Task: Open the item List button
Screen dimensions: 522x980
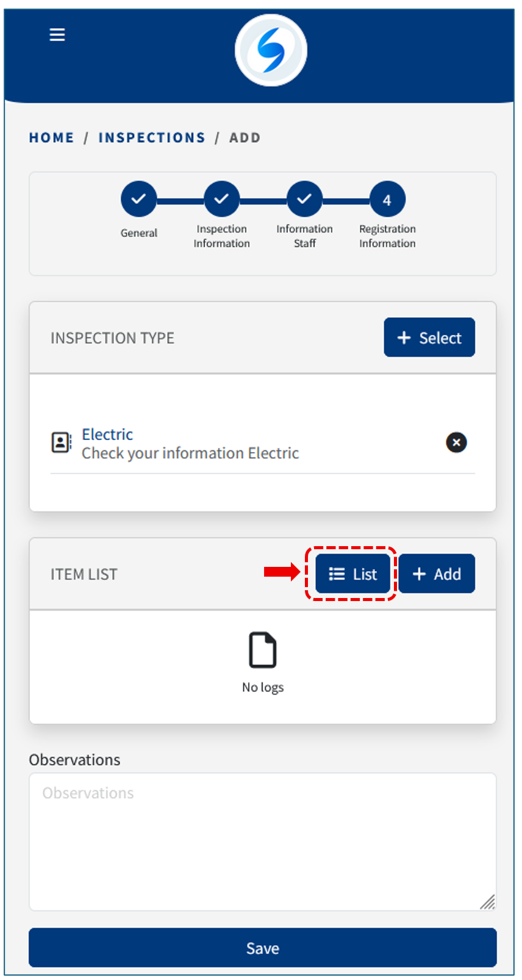Action: [353, 574]
